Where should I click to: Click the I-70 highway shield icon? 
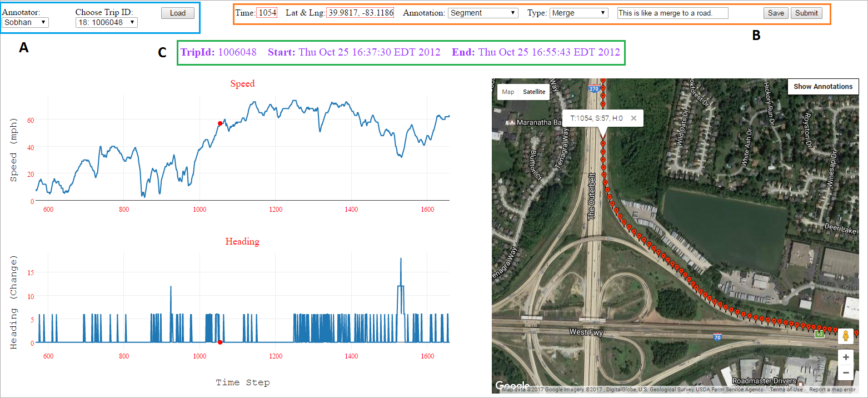pyautogui.click(x=718, y=336)
